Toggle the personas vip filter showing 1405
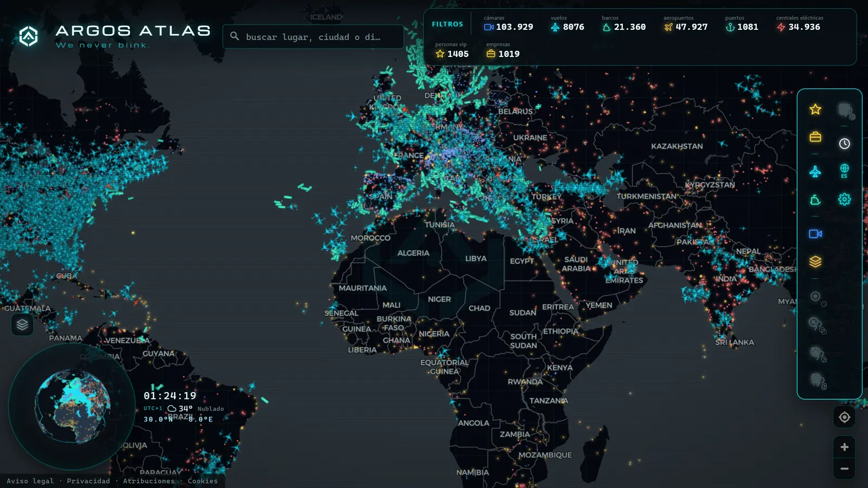 pyautogui.click(x=452, y=50)
